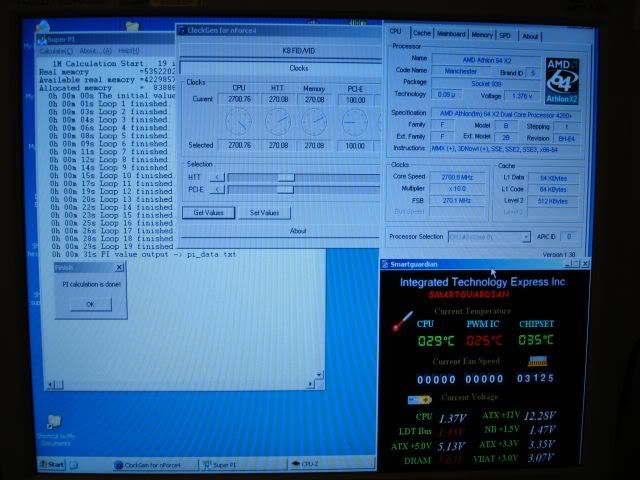Click the HTT clock dial in ClockGen
The height and width of the screenshot is (480, 640).
click(x=278, y=122)
